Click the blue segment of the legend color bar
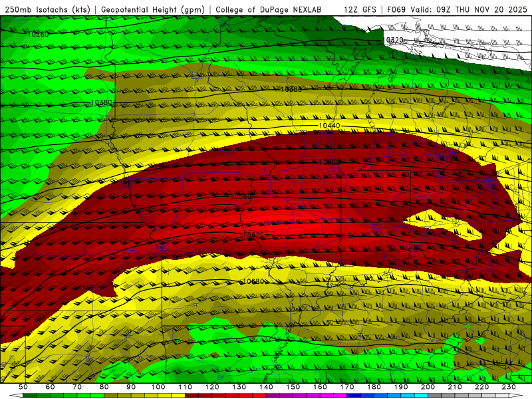The width and height of the screenshot is (532, 399). 387,396
